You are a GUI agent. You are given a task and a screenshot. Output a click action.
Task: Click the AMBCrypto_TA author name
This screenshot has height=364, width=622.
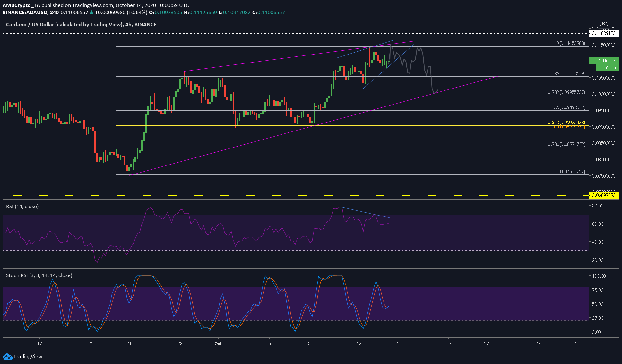pos(21,5)
